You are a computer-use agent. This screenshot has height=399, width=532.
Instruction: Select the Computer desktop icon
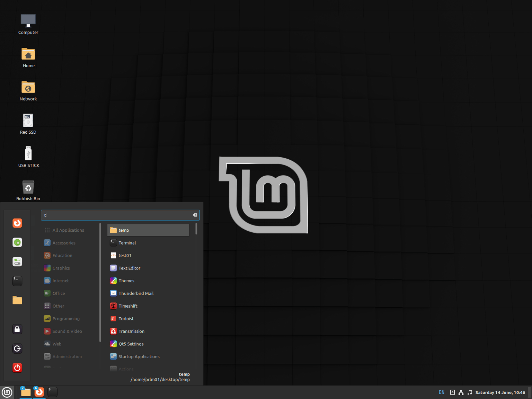coord(28,24)
